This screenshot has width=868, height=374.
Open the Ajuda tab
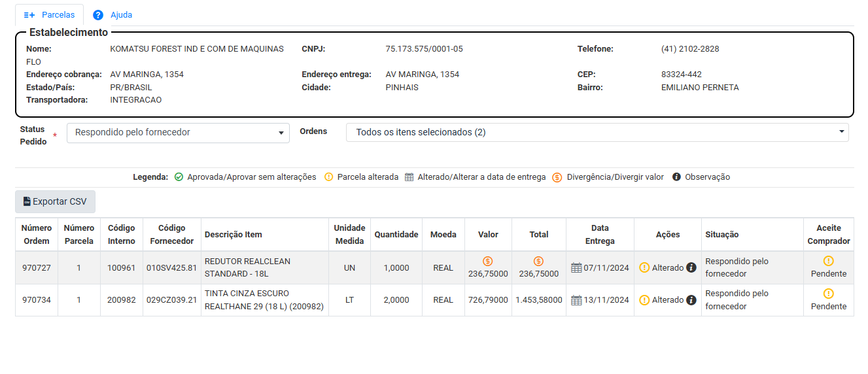pos(113,14)
